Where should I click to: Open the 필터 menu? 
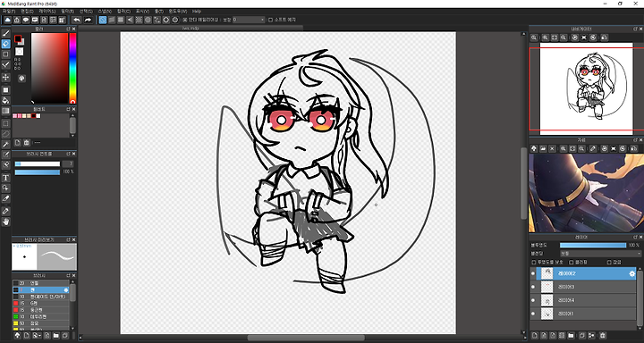coord(67,11)
